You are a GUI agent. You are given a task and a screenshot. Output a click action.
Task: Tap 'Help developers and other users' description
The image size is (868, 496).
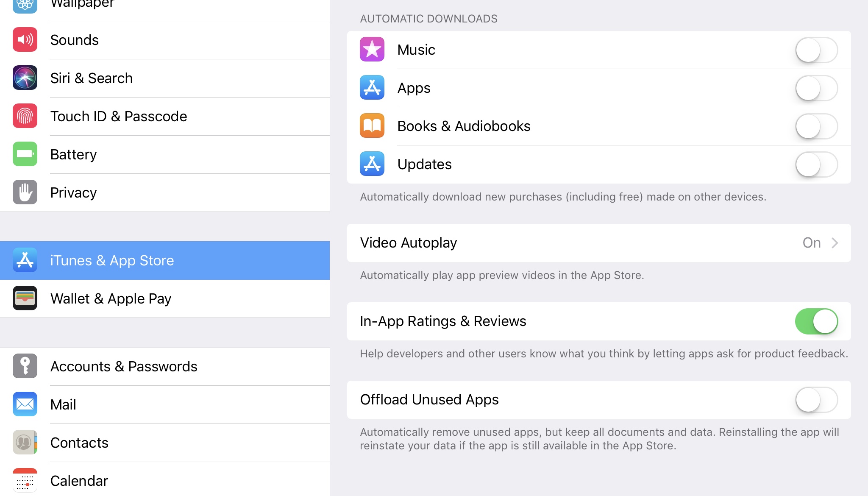[x=604, y=354]
